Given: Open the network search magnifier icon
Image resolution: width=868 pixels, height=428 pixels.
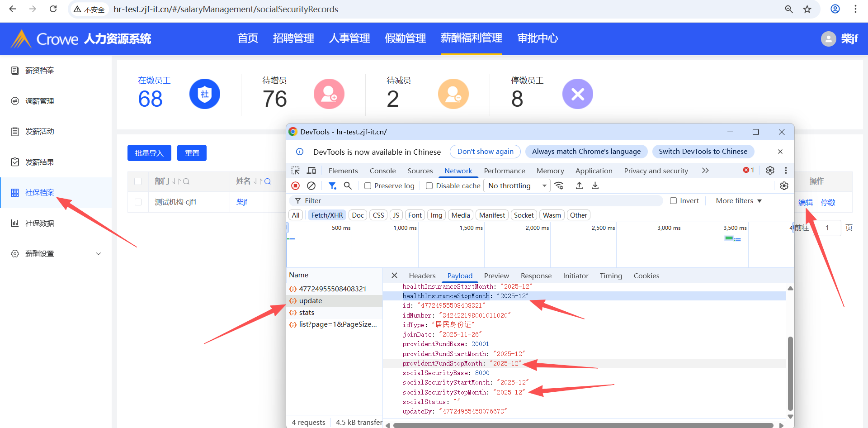Looking at the screenshot, I should point(348,185).
